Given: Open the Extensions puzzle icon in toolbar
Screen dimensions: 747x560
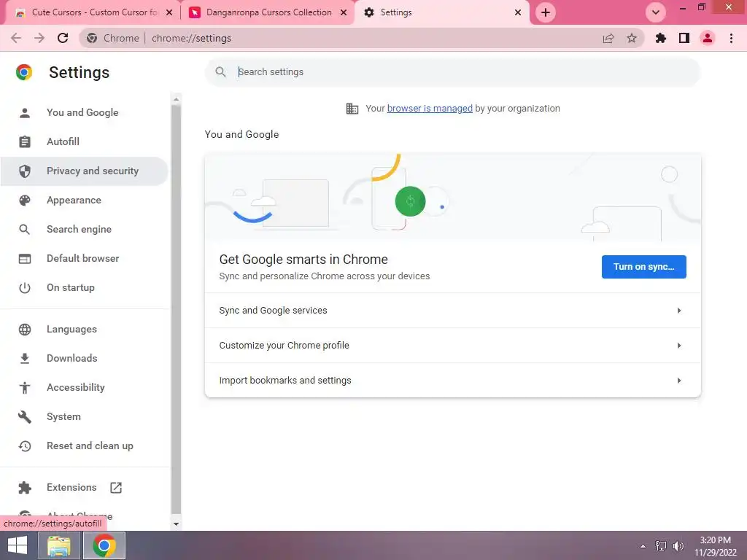Looking at the screenshot, I should click(x=661, y=38).
